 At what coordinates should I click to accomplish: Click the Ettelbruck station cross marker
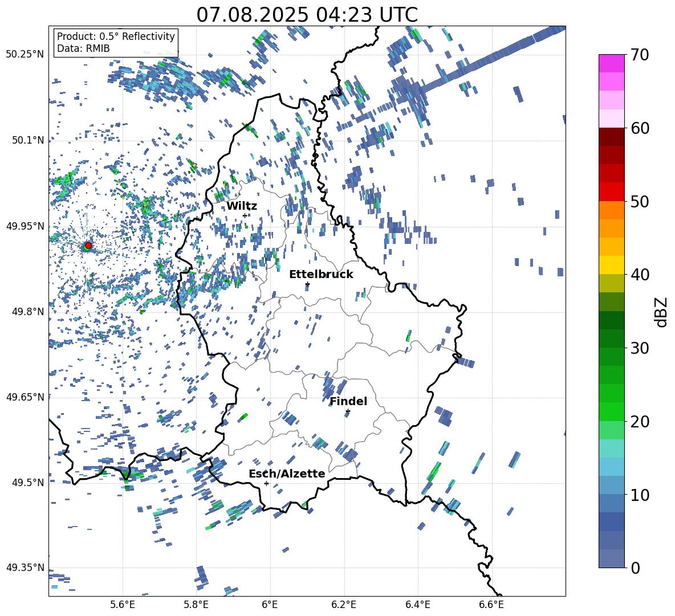click(307, 284)
